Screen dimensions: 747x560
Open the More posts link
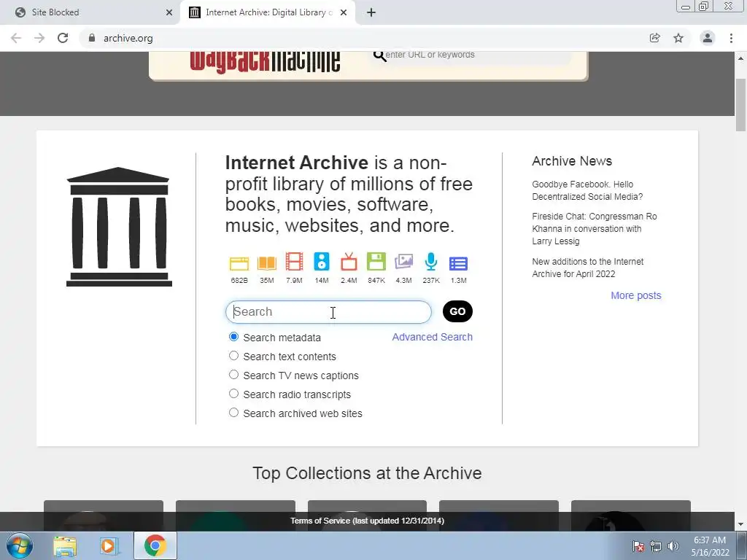pyautogui.click(x=636, y=295)
